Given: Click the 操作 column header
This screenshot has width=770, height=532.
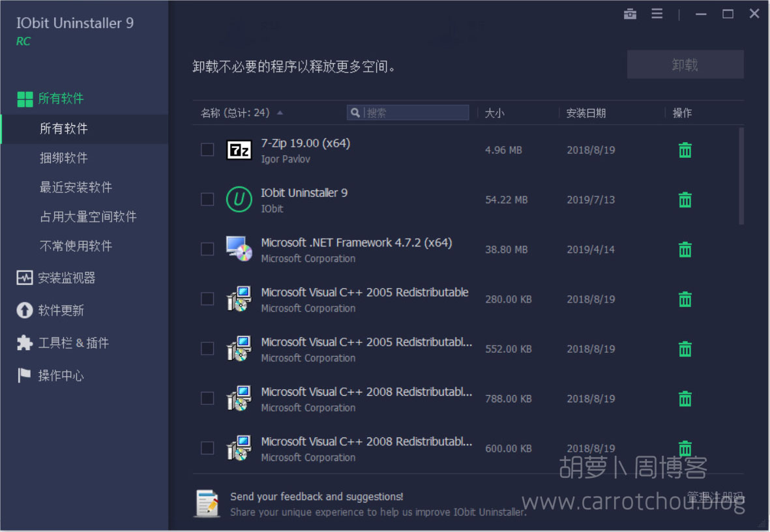Looking at the screenshot, I should pyautogui.click(x=682, y=113).
